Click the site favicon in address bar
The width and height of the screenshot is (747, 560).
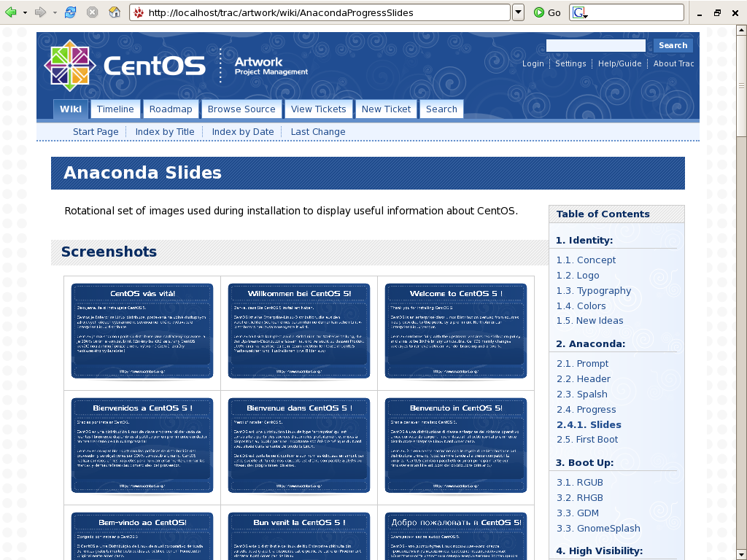coord(139,13)
